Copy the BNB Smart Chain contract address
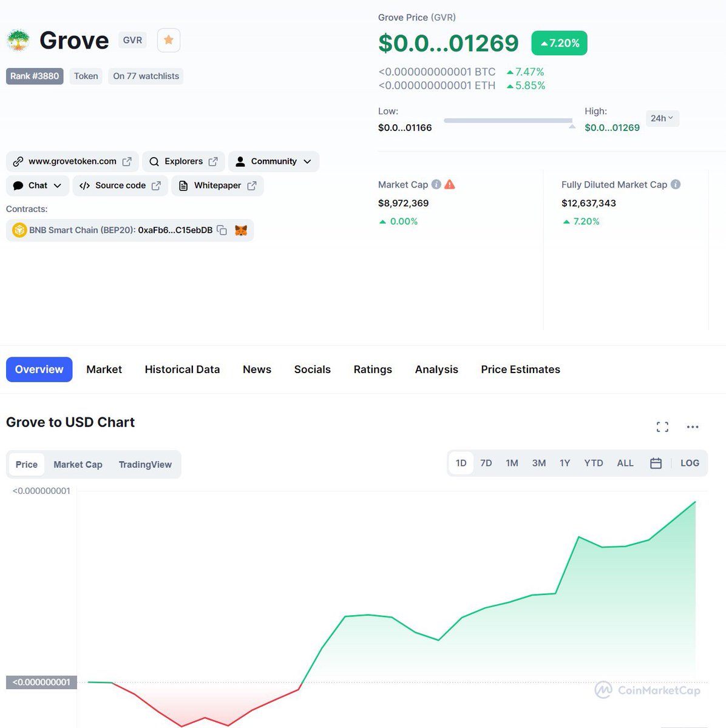This screenshot has height=728, width=726. 220,230
